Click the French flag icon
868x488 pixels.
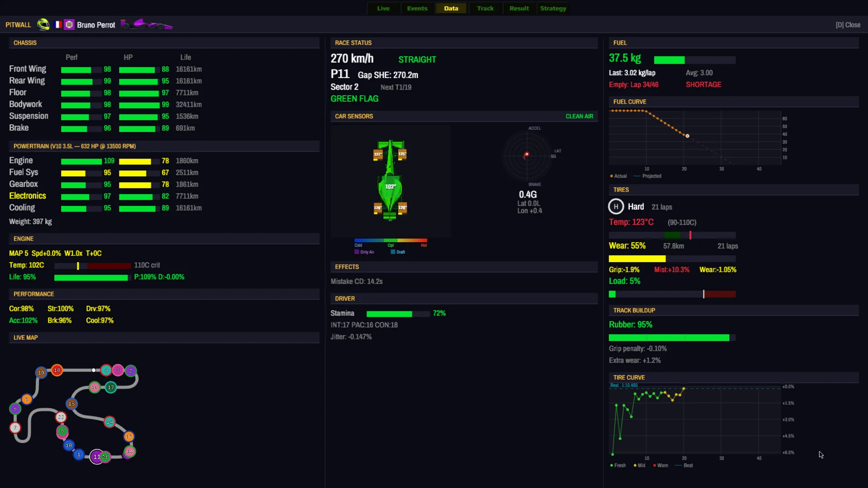pos(58,24)
